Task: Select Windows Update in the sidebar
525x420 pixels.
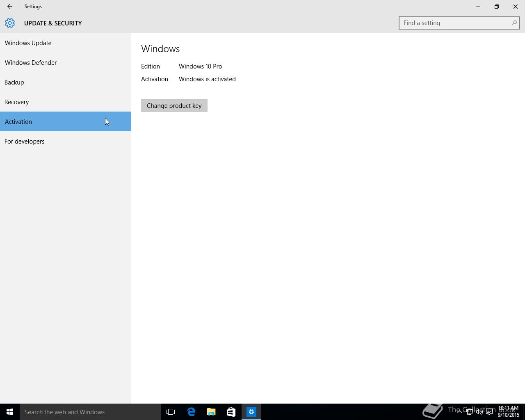Action: tap(66, 43)
